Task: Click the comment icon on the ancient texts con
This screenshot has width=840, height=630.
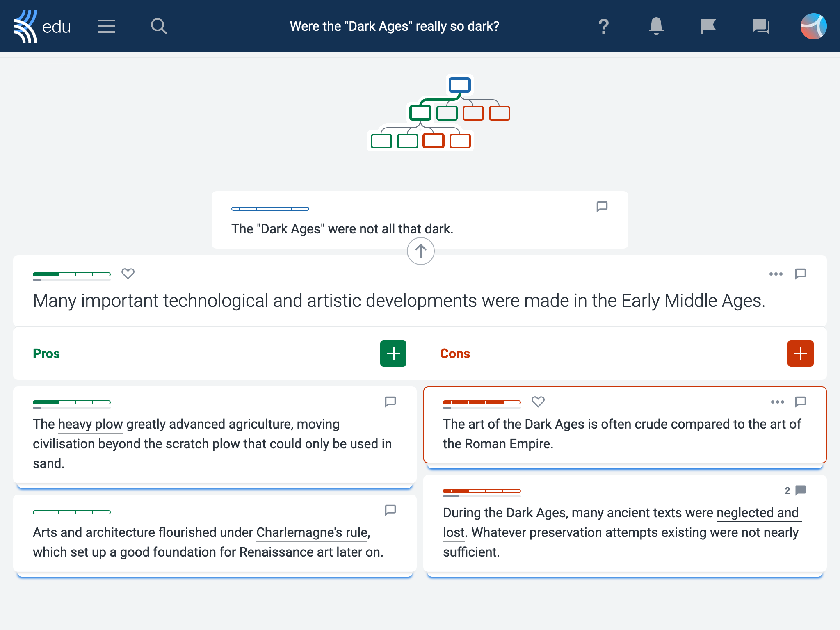Action: pos(800,490)
